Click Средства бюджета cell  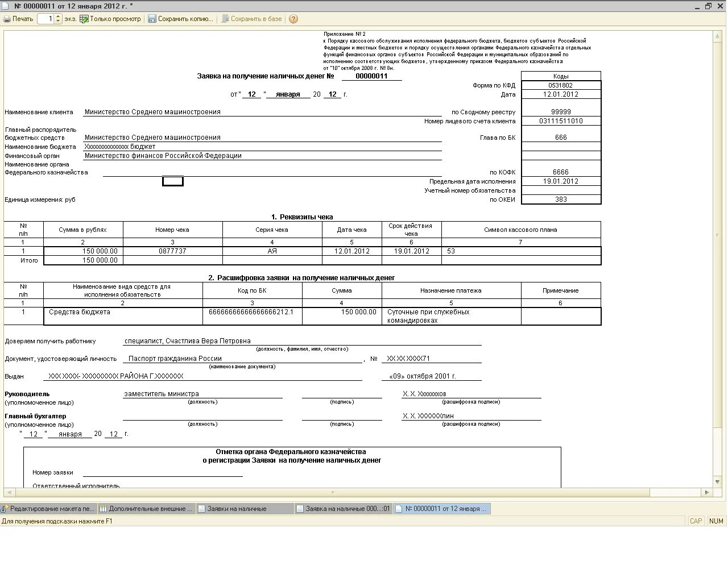pyautogui.click(x=123, y=316)
